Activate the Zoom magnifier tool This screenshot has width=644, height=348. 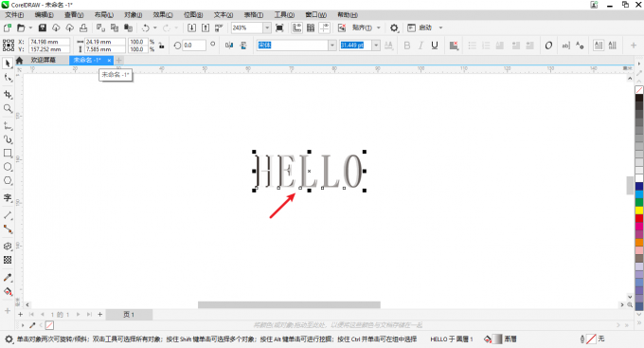click(8, 109)
